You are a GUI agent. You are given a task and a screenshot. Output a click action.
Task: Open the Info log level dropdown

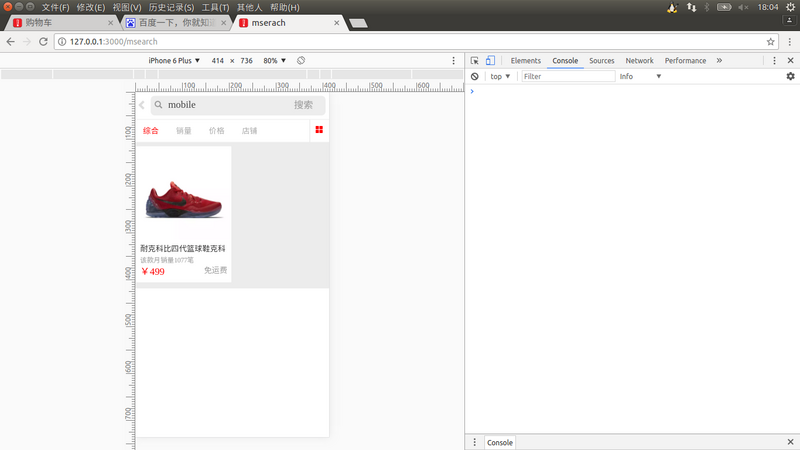tap(640, 76)
